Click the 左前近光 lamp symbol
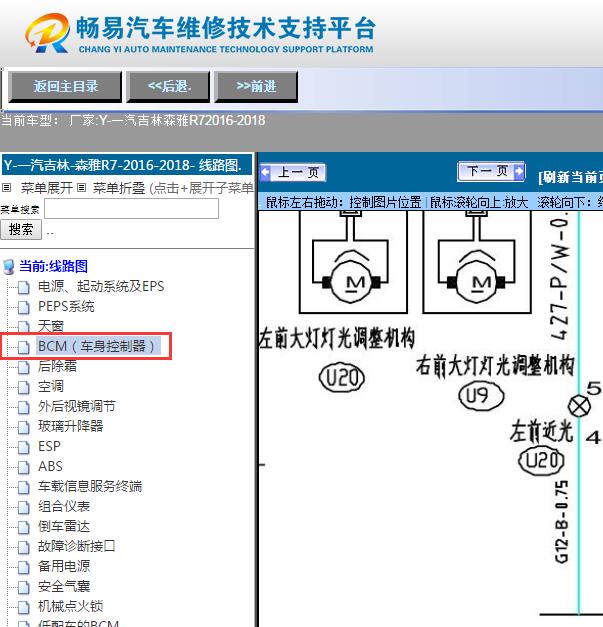The height and width of the screenshot is (627, 603). pos(579,405)
